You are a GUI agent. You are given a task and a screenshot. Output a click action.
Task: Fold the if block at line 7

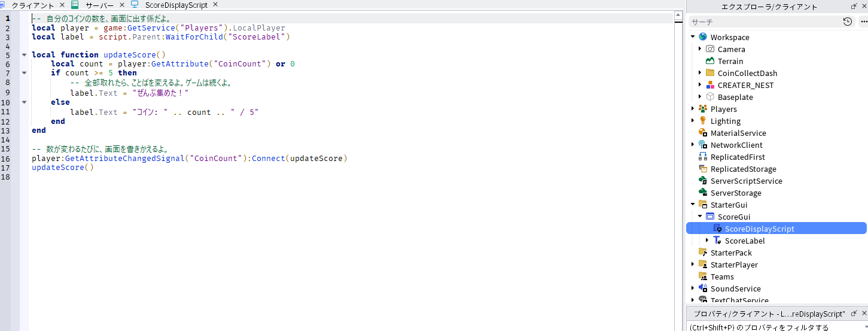pos(24,73)
